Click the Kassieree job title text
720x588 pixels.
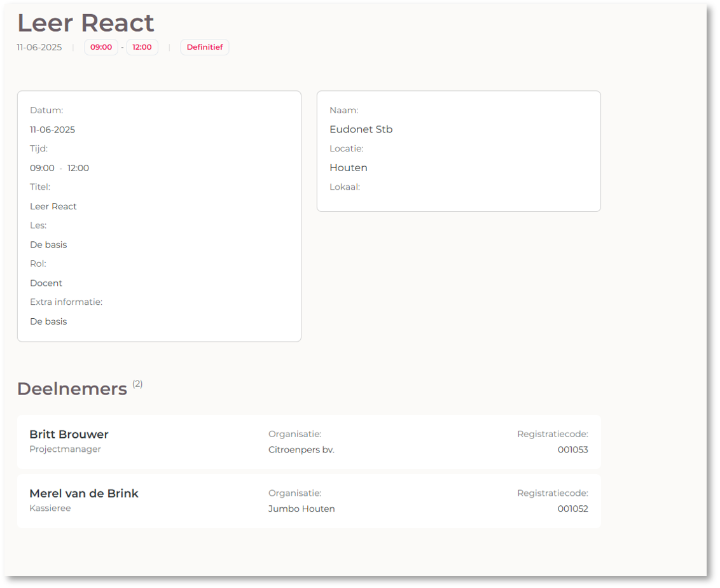pos(50,508)
